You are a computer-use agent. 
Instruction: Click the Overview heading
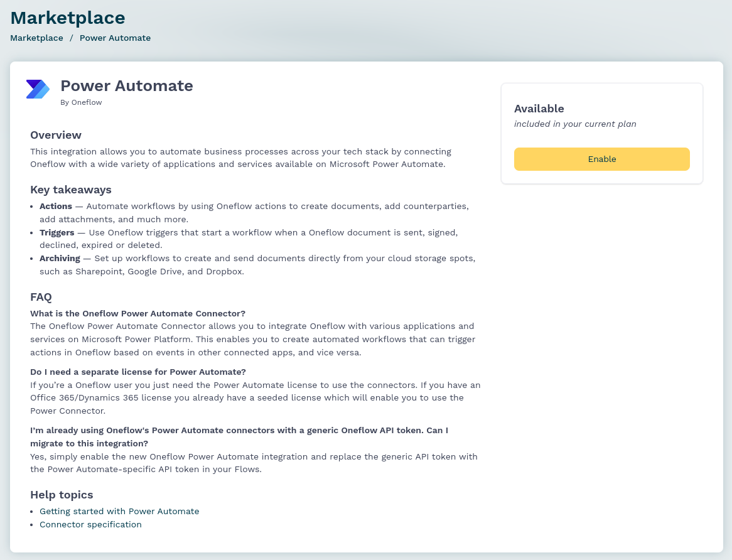[x=56, y=135]
